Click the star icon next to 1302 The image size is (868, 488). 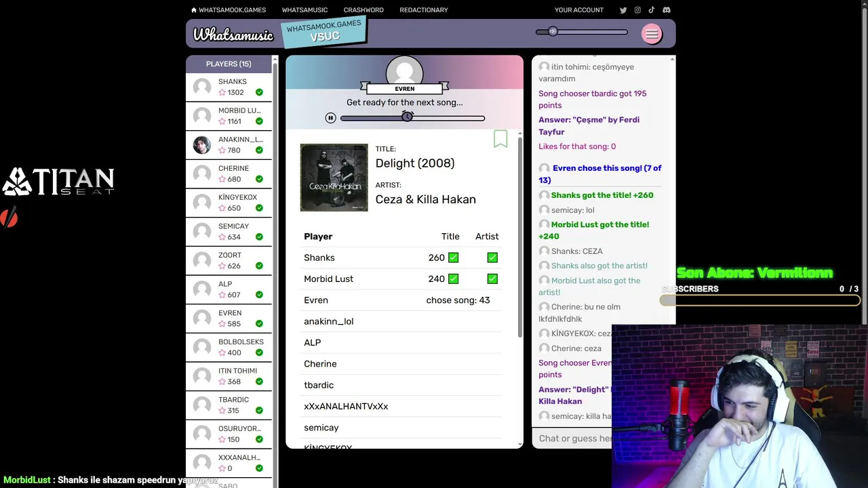point(222,93)
